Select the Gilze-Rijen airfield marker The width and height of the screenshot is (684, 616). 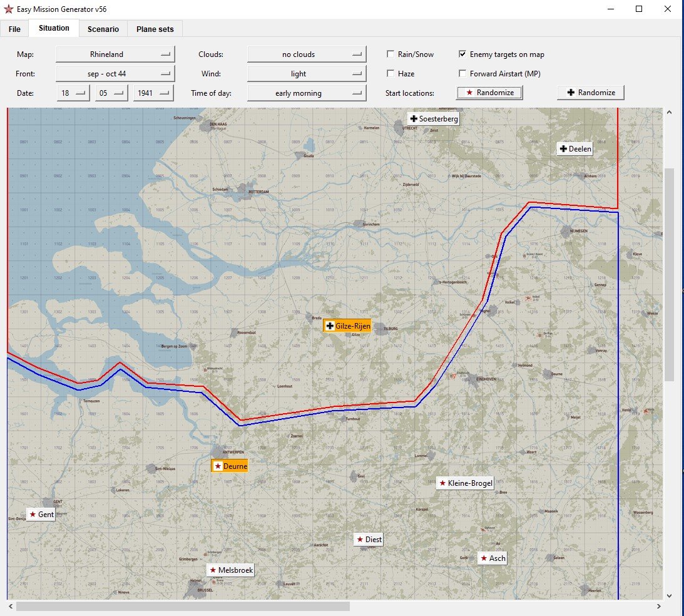tap(347, 326)
